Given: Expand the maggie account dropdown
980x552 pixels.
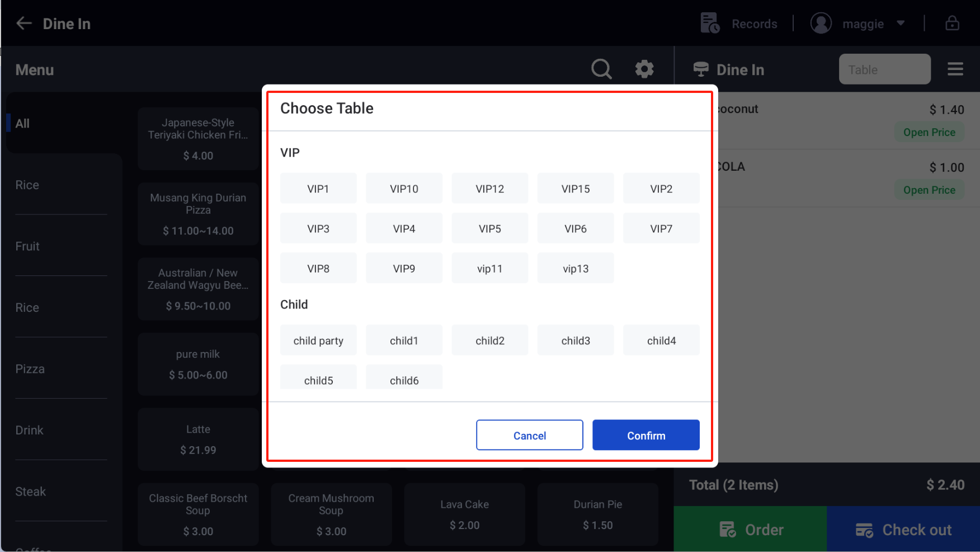Looking at the screenshot, I should click(901, 23).
